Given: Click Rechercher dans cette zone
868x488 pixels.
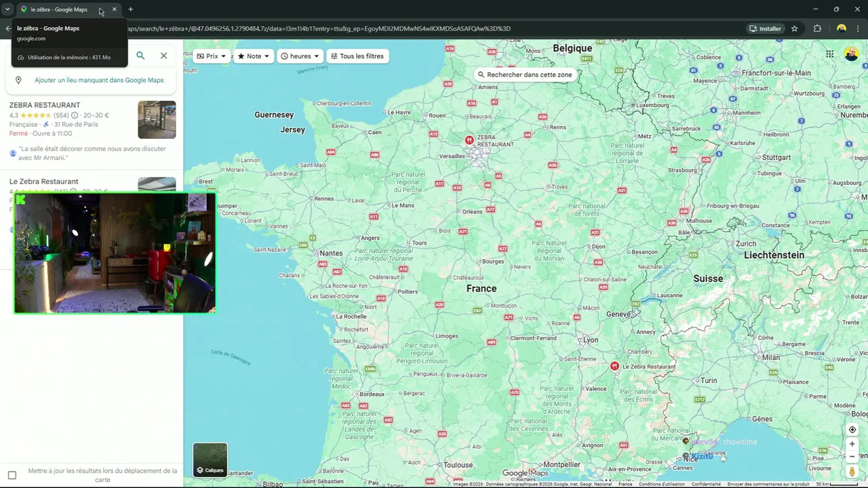Looking at the screenshot, I should (x=525, y=75).
